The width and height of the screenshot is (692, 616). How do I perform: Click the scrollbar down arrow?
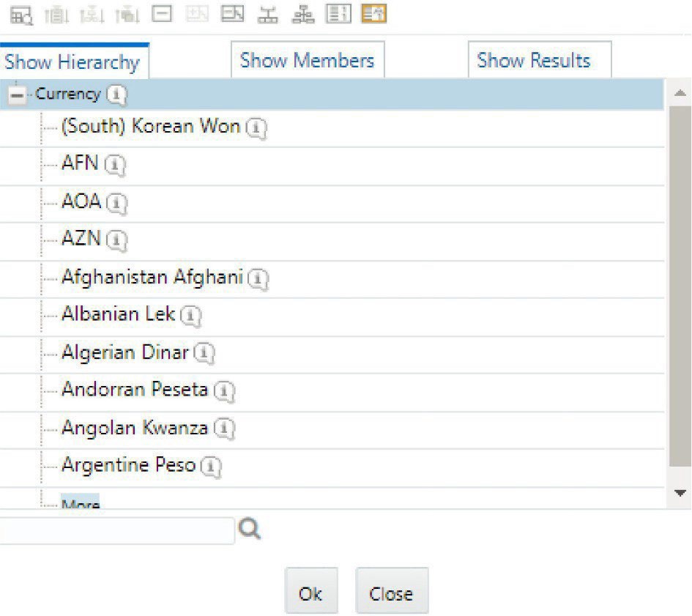tap(680, 493)
